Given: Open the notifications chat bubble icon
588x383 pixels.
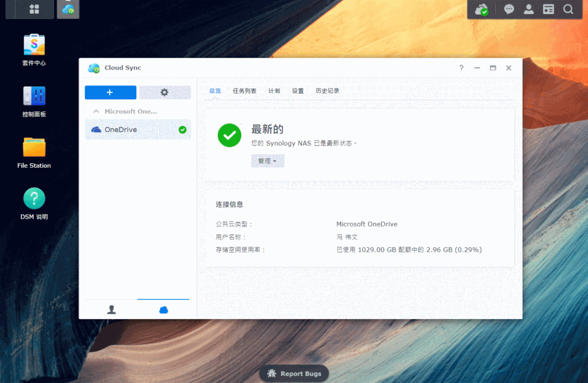Looking at the screenshot, I should coord(509,9).
